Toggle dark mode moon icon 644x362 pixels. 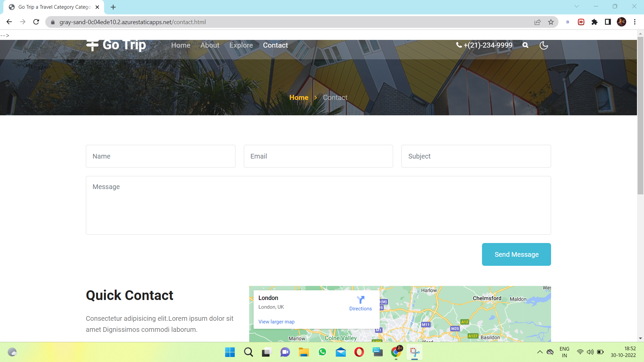coord(544,45)
